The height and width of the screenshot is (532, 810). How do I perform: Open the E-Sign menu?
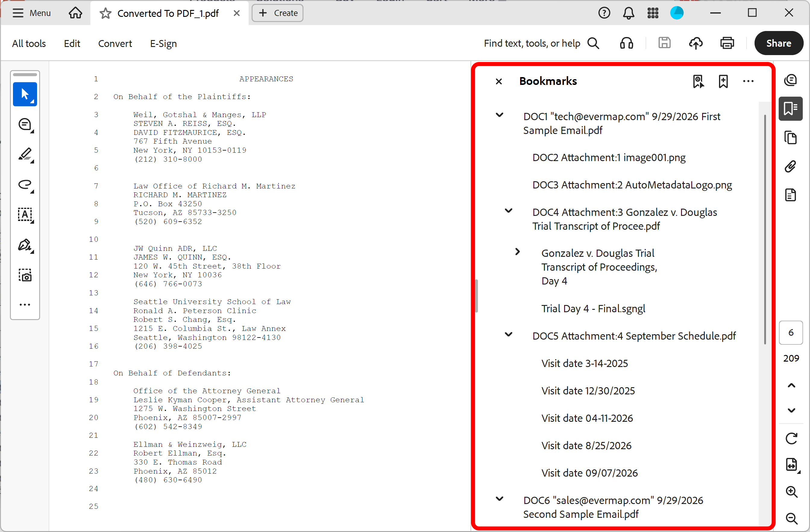point(163,44)
